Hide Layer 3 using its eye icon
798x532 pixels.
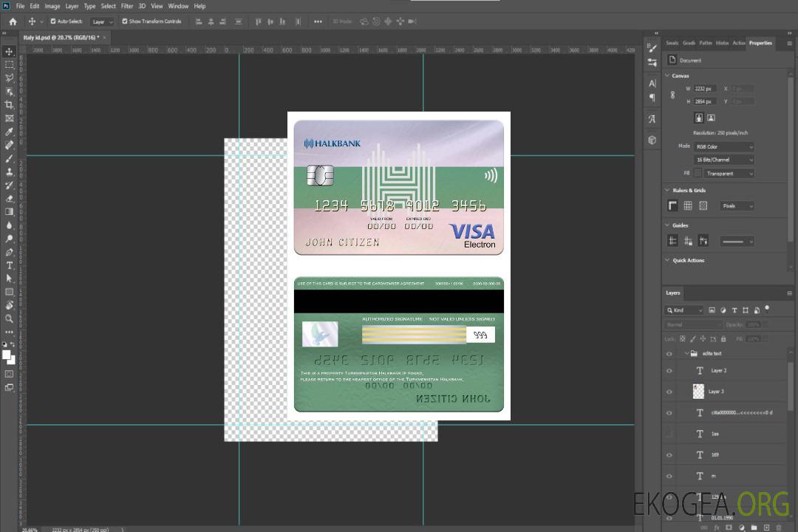(x=669, y=392)
